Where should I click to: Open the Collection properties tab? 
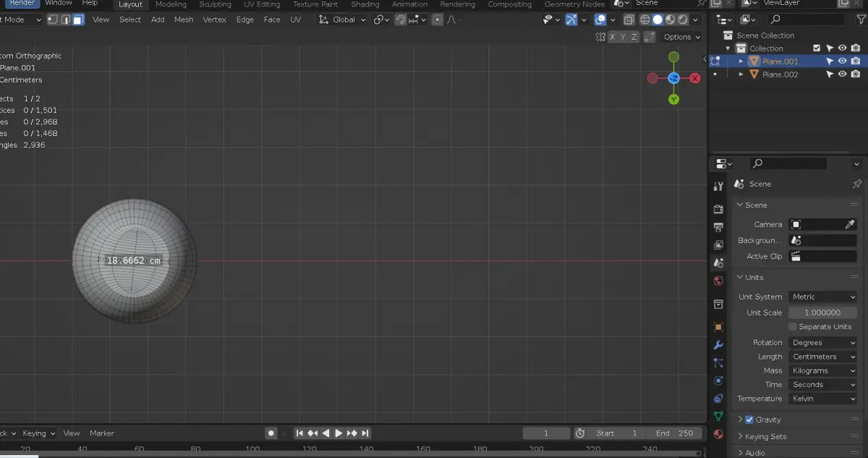(x=718, y=304)
